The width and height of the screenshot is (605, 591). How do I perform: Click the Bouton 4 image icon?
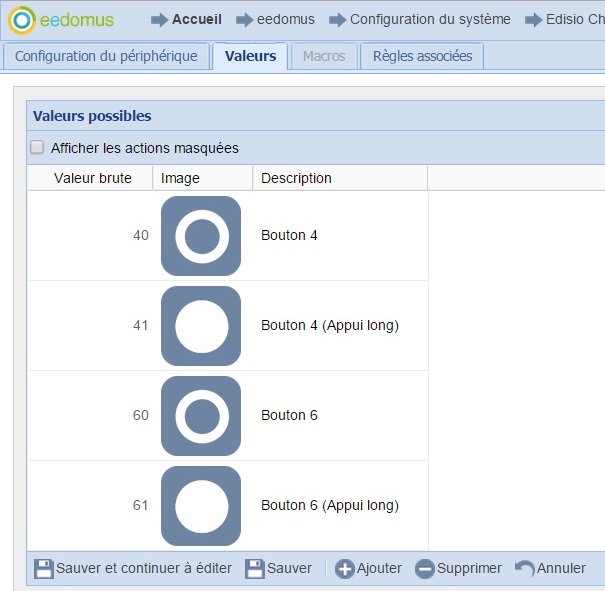(201, 236)
